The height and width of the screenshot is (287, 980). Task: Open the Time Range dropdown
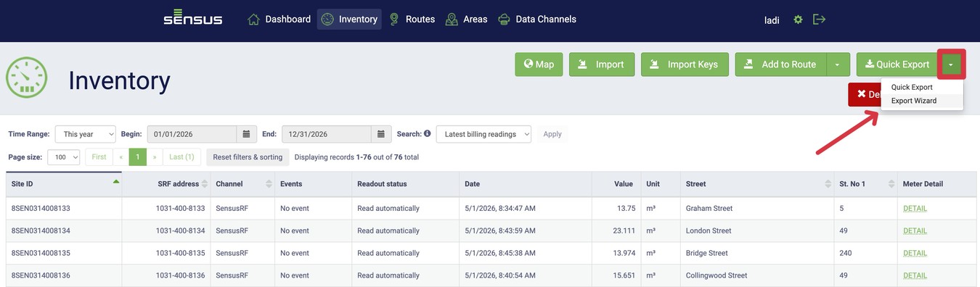click(x=86, y=134)
